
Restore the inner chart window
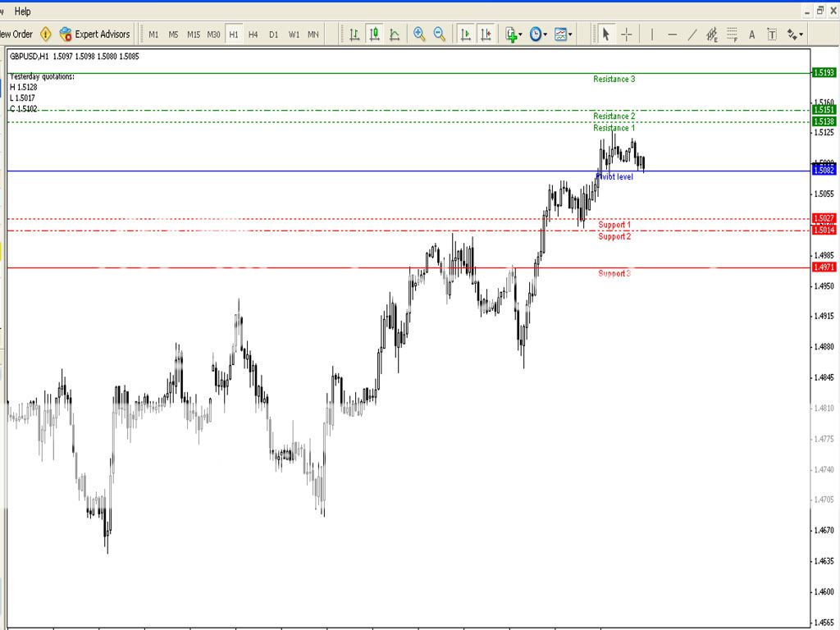[820, 11]
